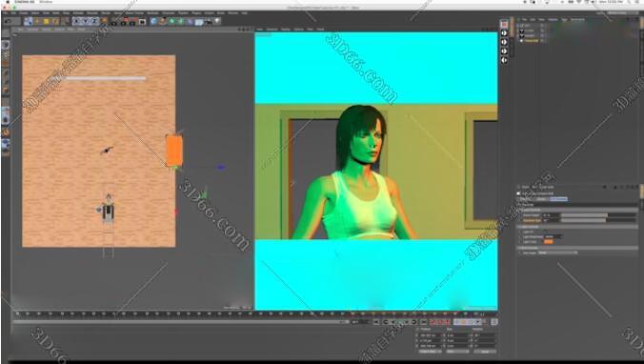This screenshot has width=644, height=364.
Task: Click the icon right of the playback controls
Action: (x=494, y=322)
